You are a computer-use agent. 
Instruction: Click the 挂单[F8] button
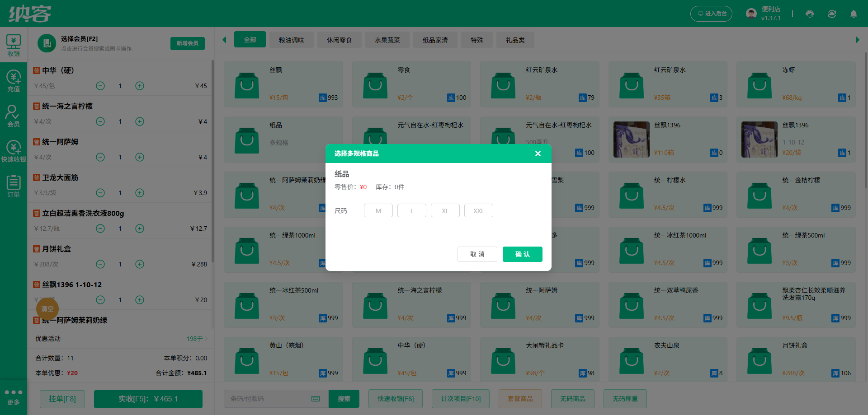[x=62, y=399]
